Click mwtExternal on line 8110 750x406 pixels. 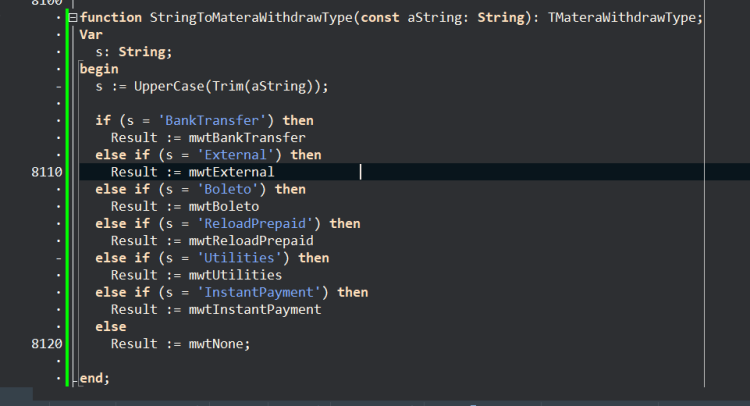pos(232,172)
